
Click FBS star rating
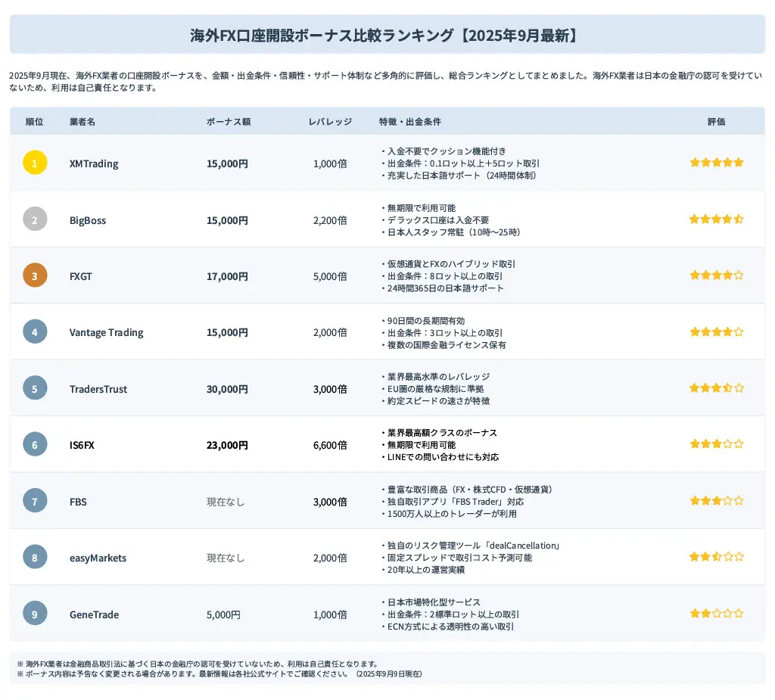coord(717,501)
